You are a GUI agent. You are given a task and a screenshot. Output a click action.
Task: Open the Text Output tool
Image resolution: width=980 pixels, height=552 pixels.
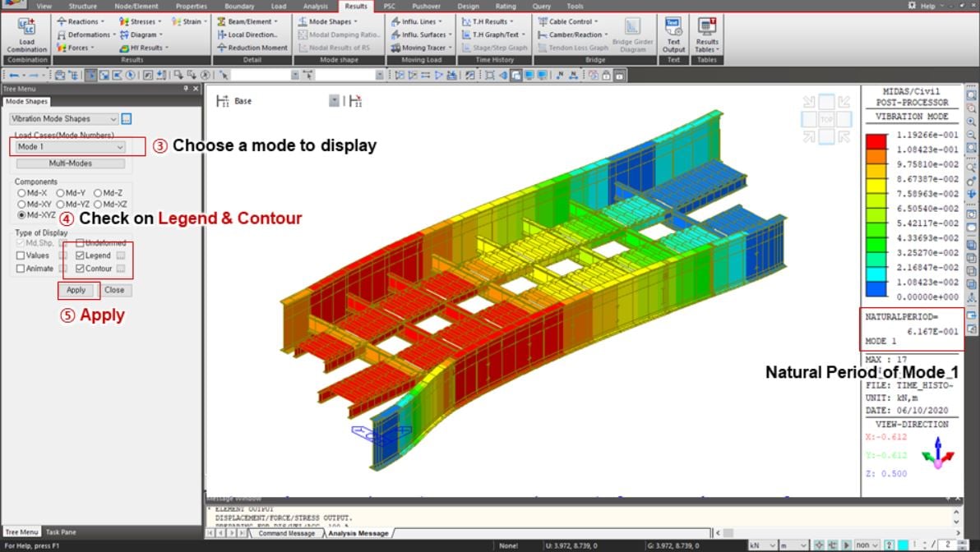coord(673,35)
